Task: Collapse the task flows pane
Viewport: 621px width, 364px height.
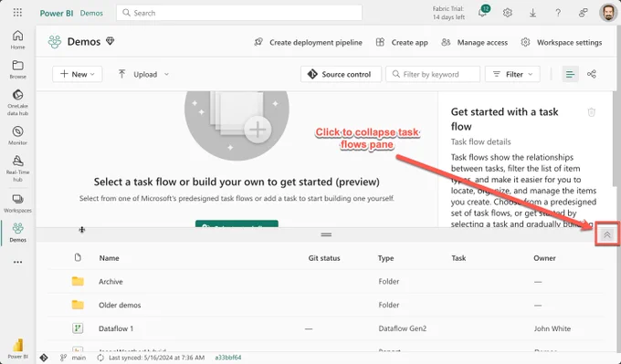Action: pos(606,234)
